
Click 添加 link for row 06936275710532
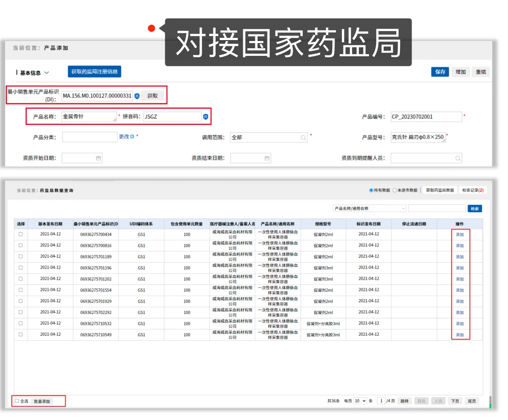(x=460, y=324)
